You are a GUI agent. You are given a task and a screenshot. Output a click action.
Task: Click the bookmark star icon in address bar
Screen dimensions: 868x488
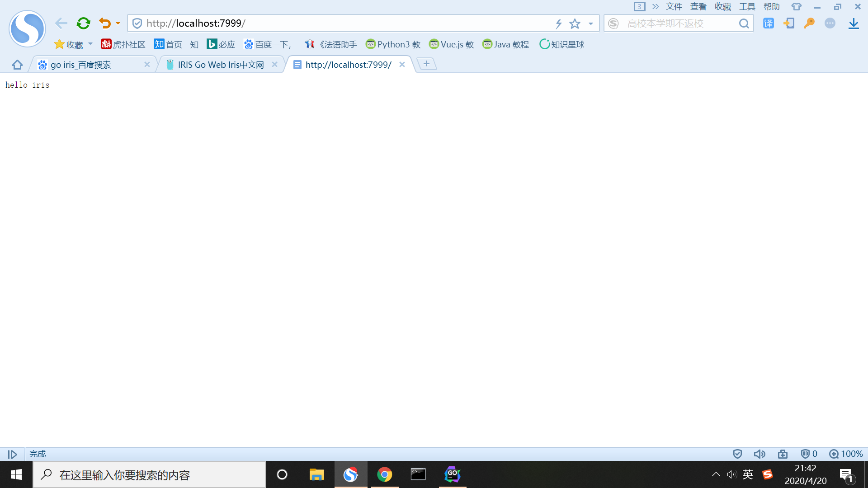(x=574, y=23)
